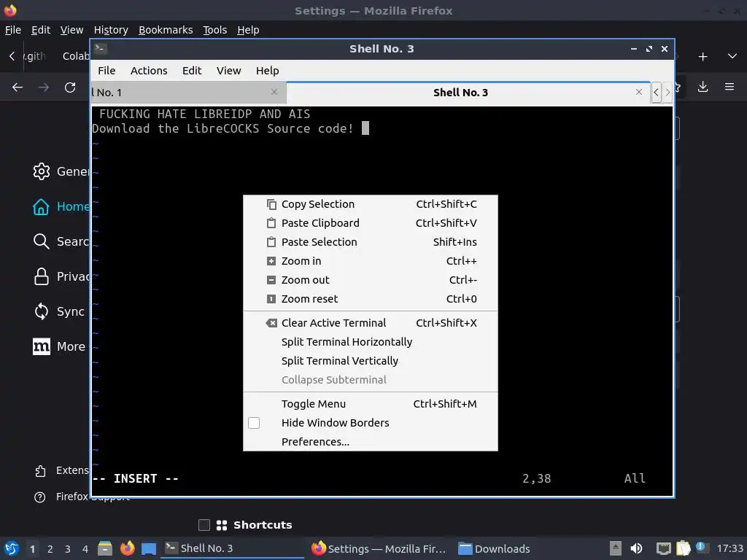Toggle the Shortcuts checkbox in Firefox settings
The image size is (747, 560).
tap(204, 525)
